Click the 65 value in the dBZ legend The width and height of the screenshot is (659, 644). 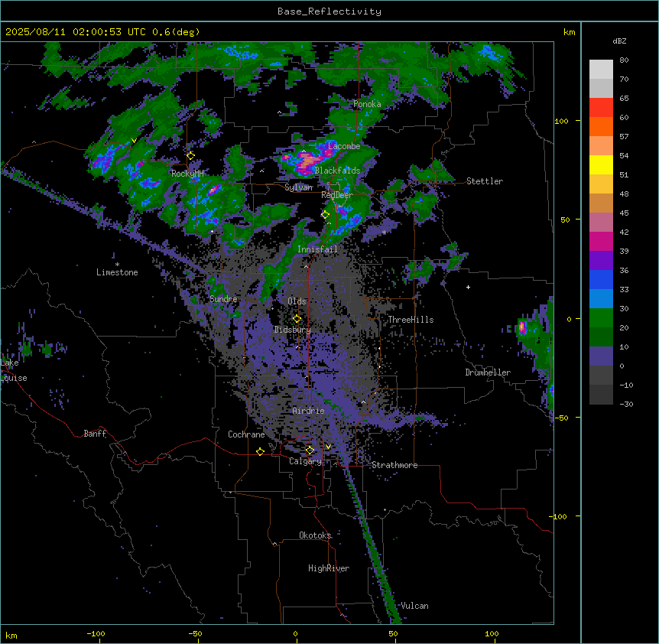[x=624, y=99]
